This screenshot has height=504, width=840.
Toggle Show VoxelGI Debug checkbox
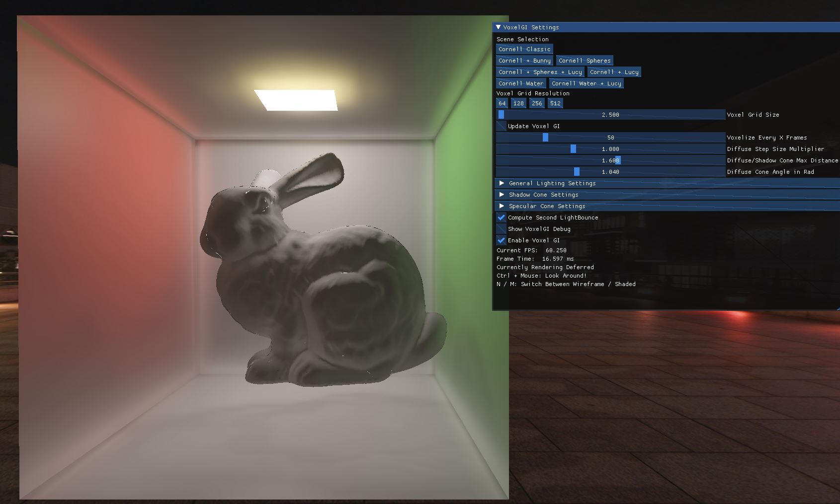coord(502,229)
